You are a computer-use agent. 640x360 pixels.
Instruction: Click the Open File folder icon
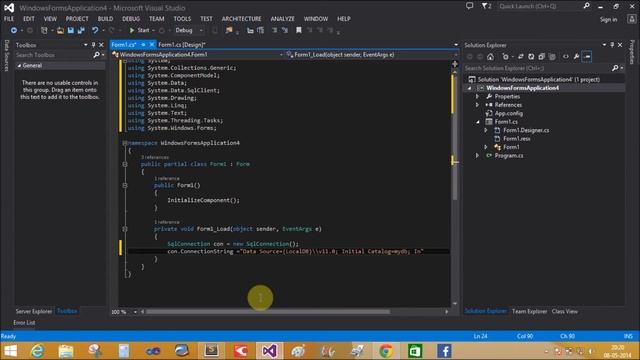pos(60,30)
